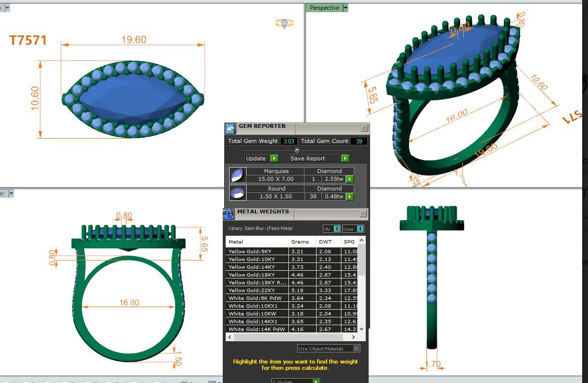
Task: Open the Perspective viewport dropdown arrow
Action: pyautogui.click(x=345, y=8)
